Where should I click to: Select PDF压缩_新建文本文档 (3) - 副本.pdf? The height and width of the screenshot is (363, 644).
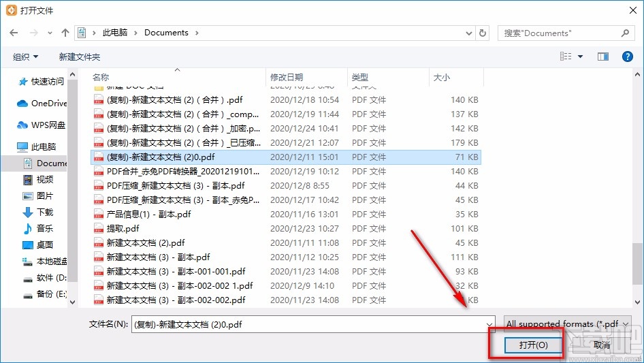tap(286, 186)
